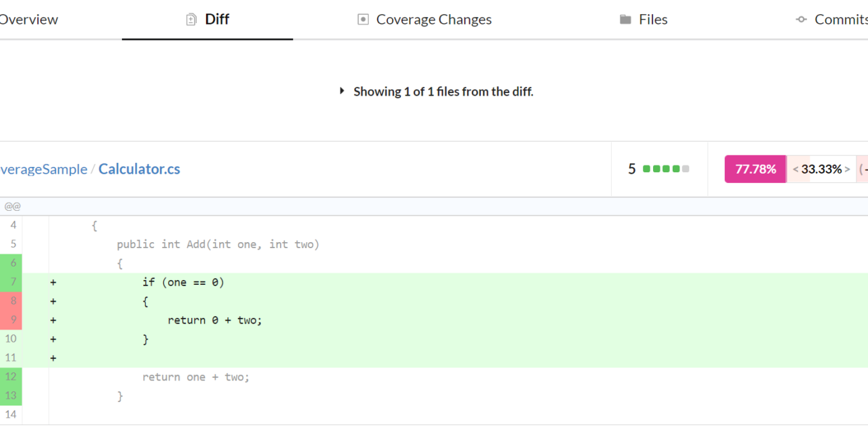Click line number 5 in the gutter
This screenshot has height=434, width=868.
(x=12, y=244)
